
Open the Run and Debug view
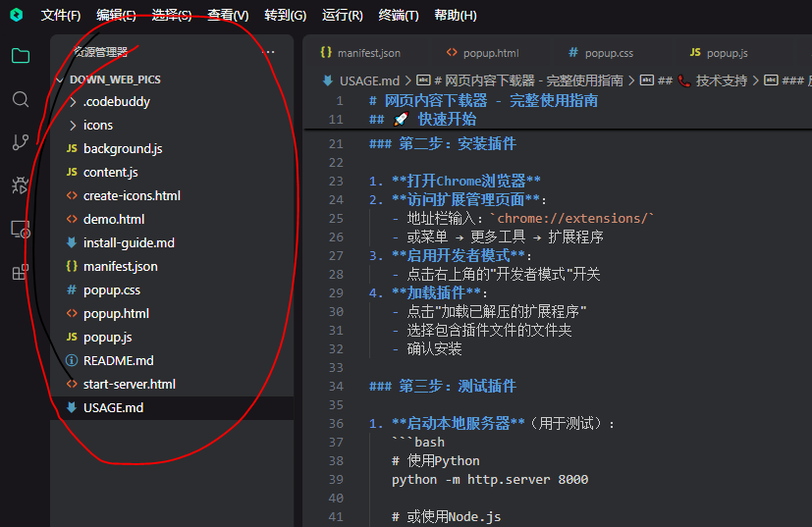click(x=21, y=184)
